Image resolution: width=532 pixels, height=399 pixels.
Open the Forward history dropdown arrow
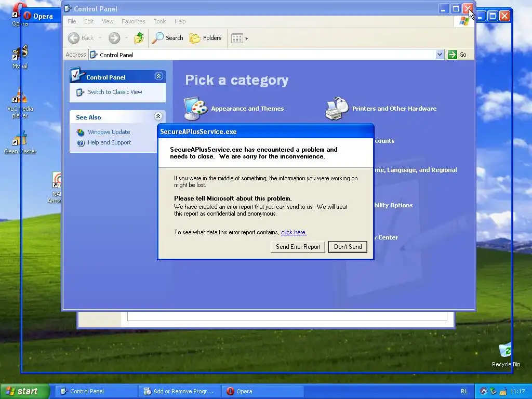[x=126, y=38]
